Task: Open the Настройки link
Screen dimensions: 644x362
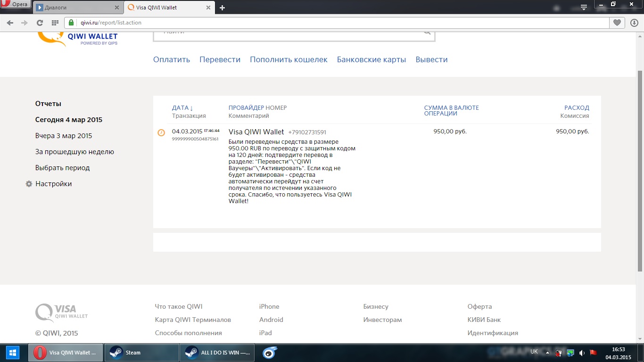Action: click(53, 184)
